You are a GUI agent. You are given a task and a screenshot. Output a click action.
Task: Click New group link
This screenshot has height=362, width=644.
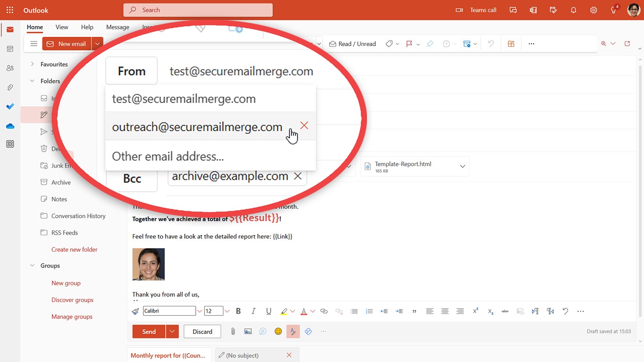pyautogui.click(x=66, y=283)
